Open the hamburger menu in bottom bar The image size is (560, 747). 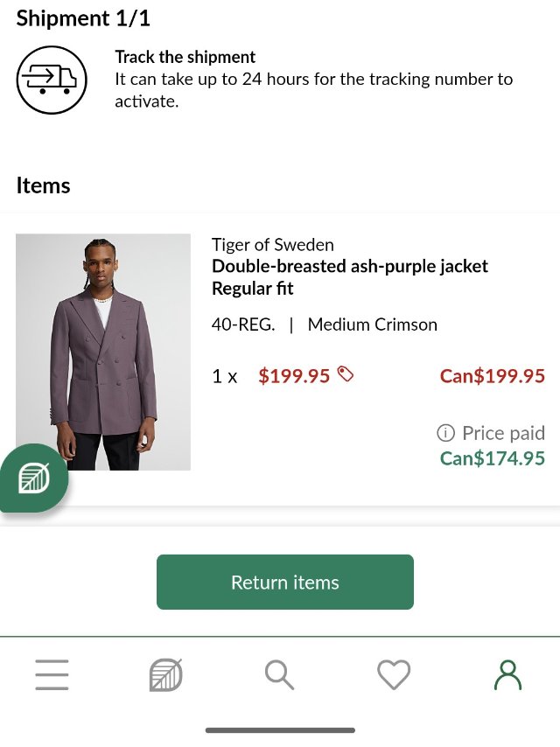coord(52,675)
